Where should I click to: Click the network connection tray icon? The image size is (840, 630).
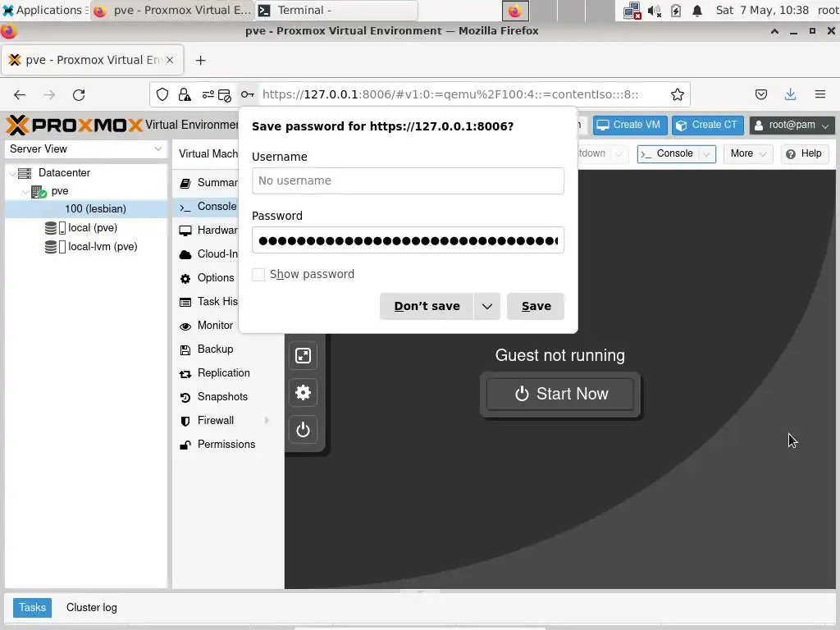tap(632, 10)
